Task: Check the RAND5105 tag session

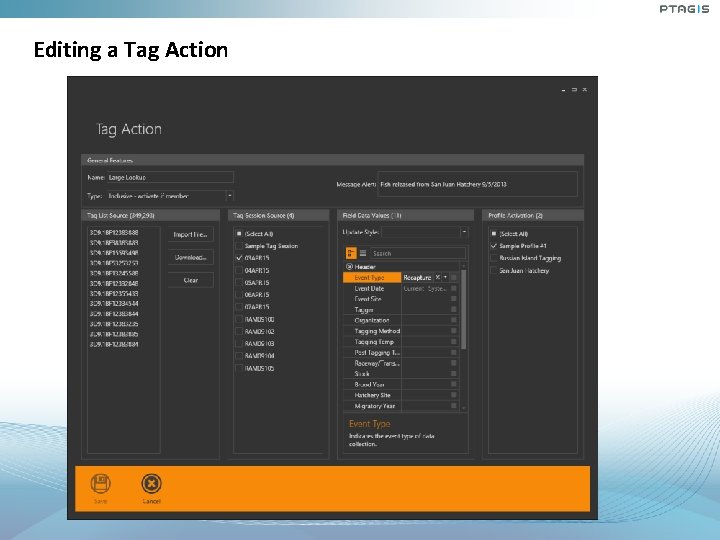Action: click(x=239, y=368)
